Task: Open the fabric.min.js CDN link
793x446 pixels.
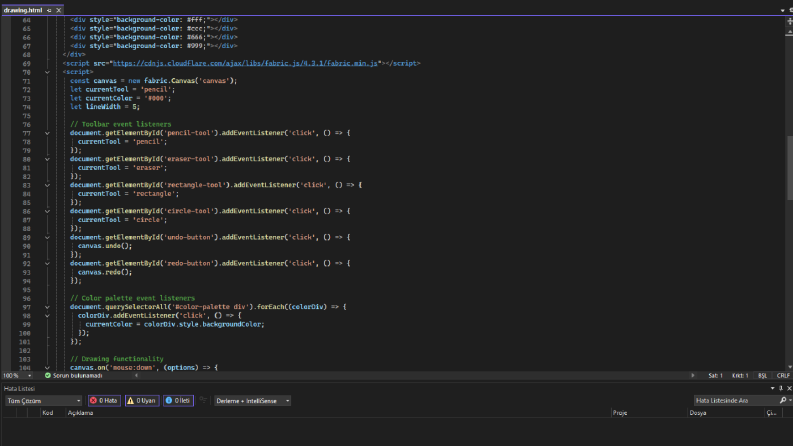Action: [x=245, y=63]
